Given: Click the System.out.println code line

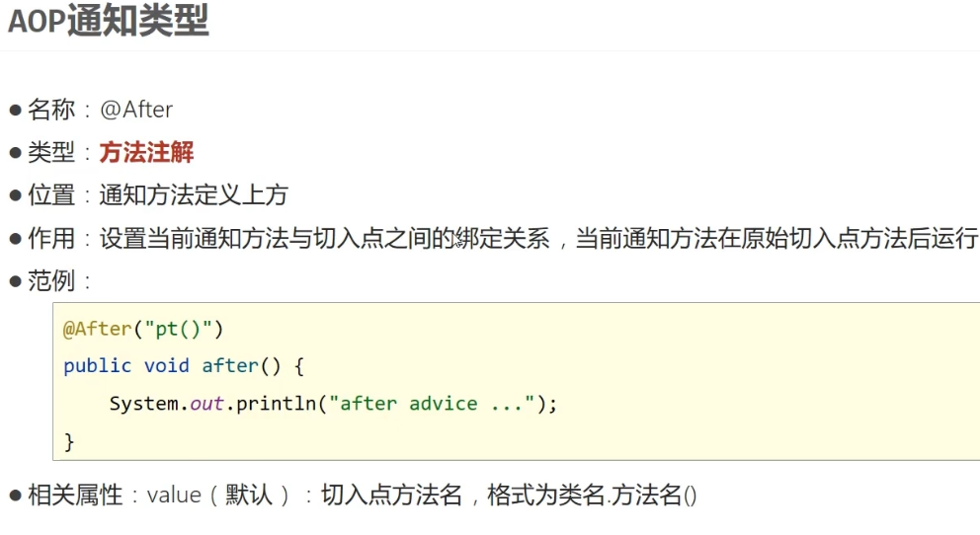Looking at the screenshot, I should (x=333, y=404).
